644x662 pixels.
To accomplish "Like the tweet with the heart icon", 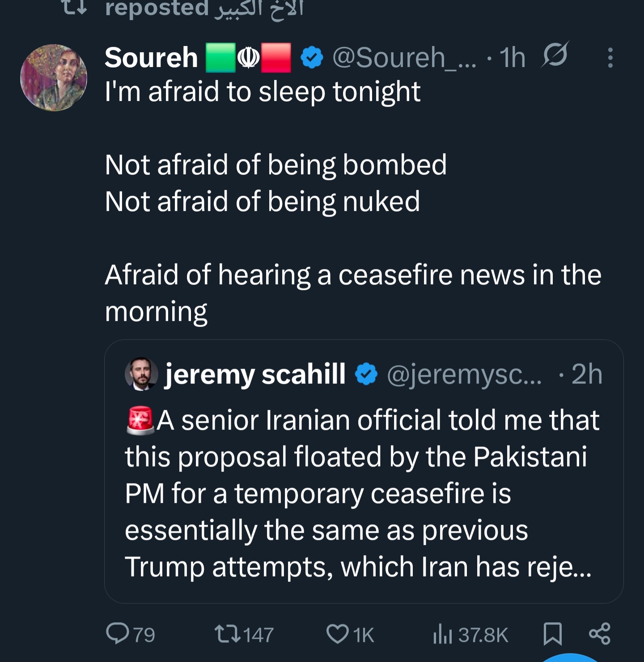I will pos(337,634).
